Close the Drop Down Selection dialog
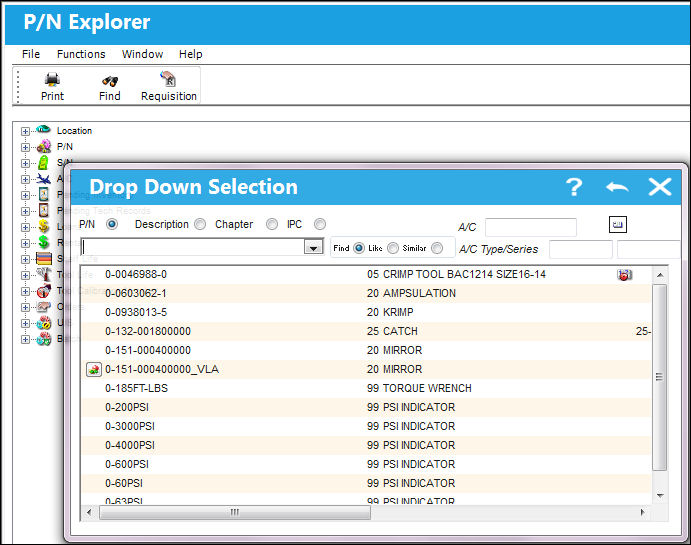 (660, 187)
